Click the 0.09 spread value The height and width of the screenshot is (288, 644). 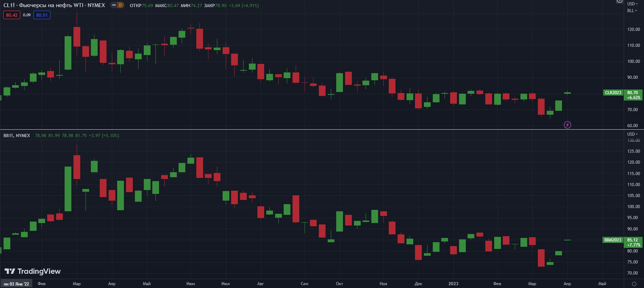tap(27, 15)
